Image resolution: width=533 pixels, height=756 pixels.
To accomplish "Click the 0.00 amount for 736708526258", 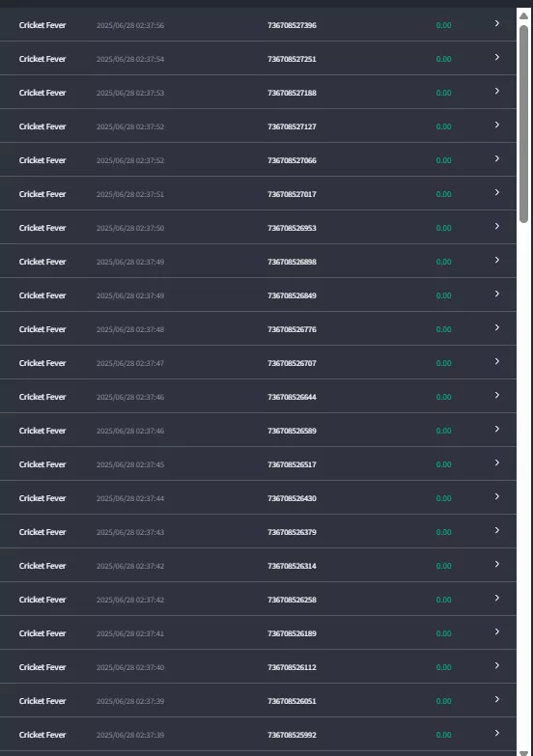I will (x=444, y=600).
